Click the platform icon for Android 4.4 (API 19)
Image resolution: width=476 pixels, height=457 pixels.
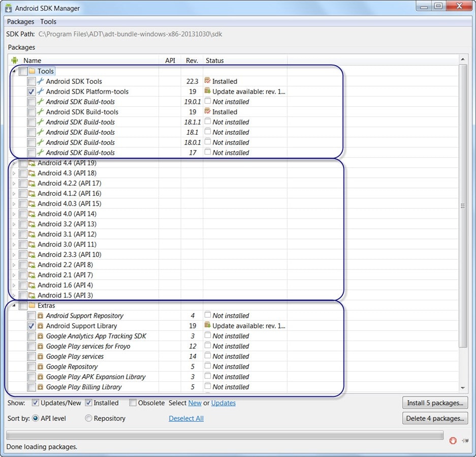32,163
